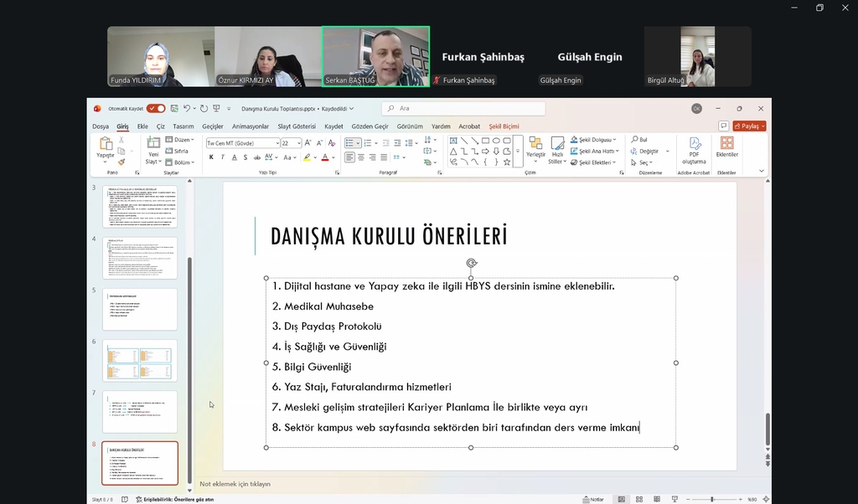Open the comments speech bubble icon
Image resolution: width=858 pixels, height=504 pixels.
pos(723,126)
